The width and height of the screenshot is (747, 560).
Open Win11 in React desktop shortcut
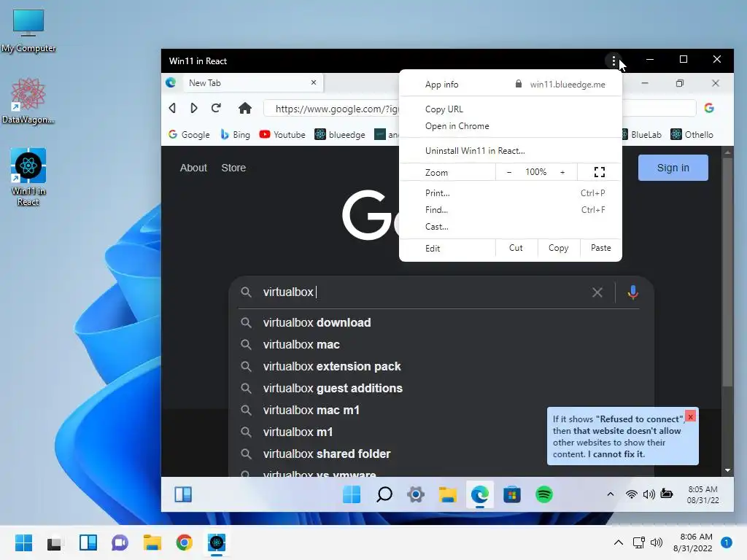point(28,177)
